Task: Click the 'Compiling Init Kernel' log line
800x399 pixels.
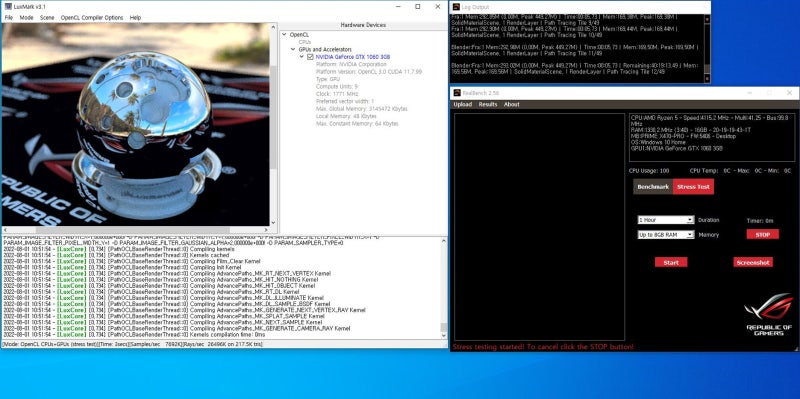Action: pos(122,267)
